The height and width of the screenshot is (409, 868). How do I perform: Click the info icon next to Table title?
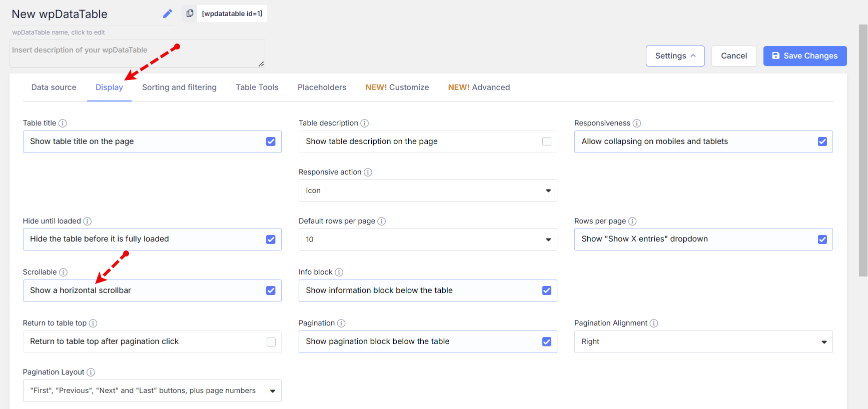tap(63, 123)
